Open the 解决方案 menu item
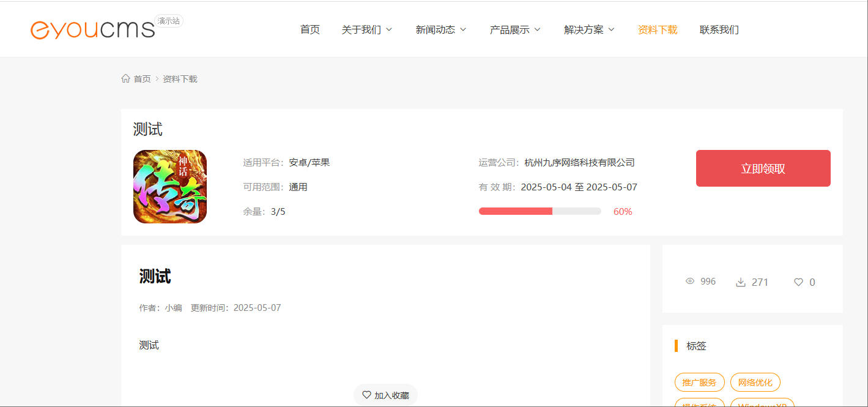 (584, 29)
